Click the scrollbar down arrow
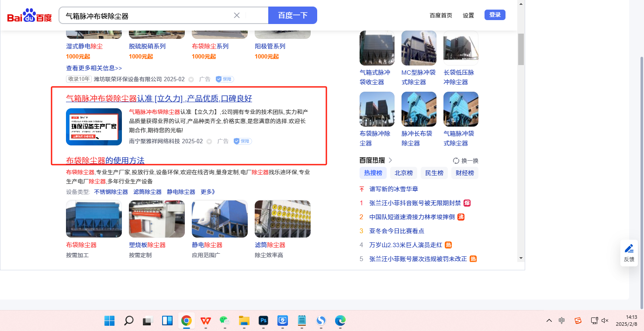The height and width of the screenshot is (331, 644). click(521, 258)
